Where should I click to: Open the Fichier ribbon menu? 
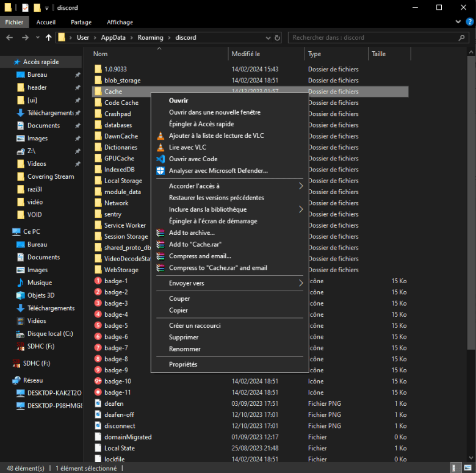(x=13, y=22)
